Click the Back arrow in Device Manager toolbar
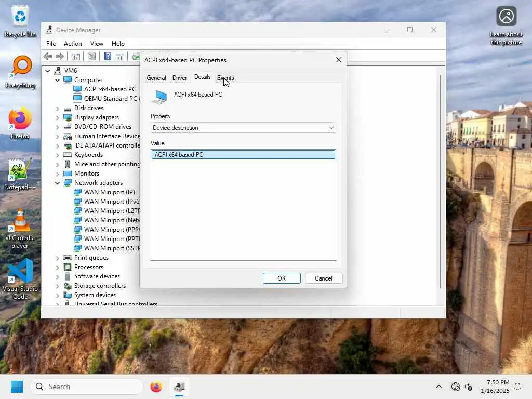 point(48,56)
